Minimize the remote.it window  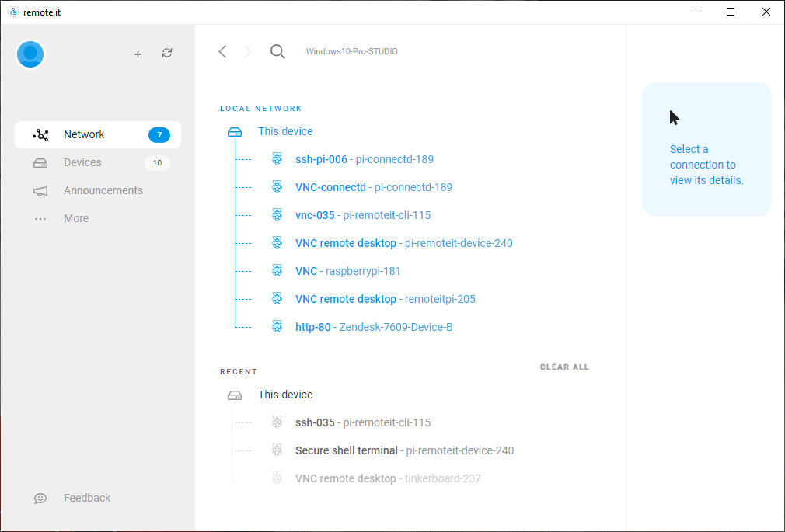(x=696, y=12)
